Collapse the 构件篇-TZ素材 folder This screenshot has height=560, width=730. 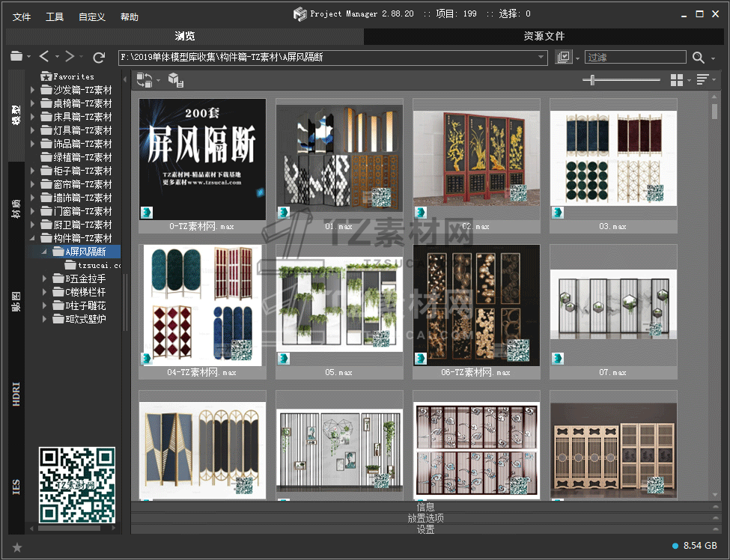pyautogui.click(x=33, y=238)
